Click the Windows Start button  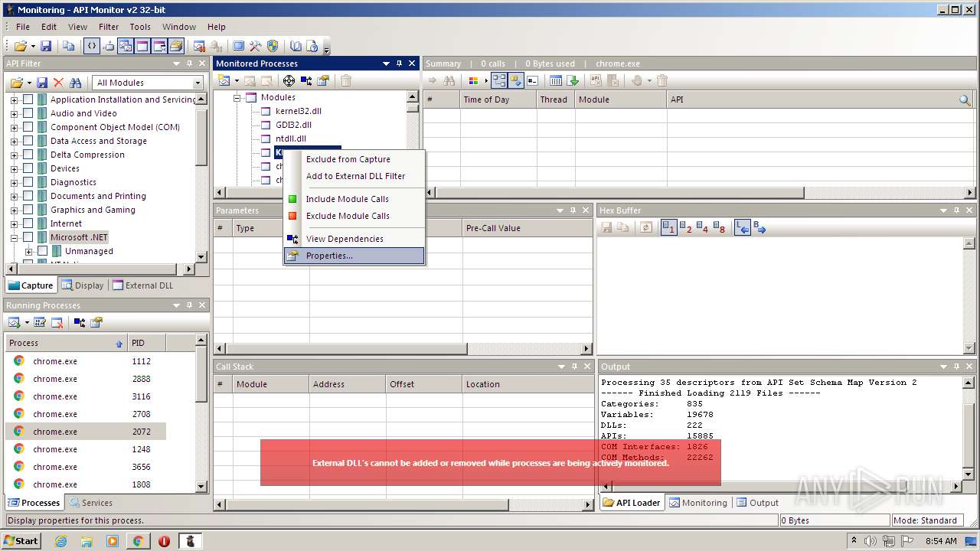click(x=21, y=541)
